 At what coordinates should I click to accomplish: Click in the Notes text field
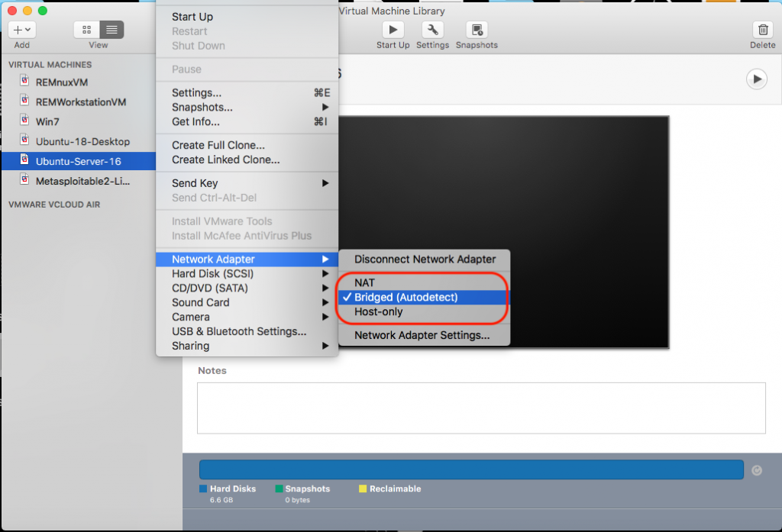[x=481, y=408]
